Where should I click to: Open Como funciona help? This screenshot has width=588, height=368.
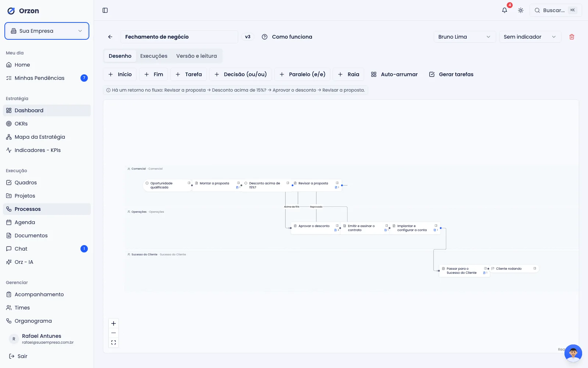point(287,37)
